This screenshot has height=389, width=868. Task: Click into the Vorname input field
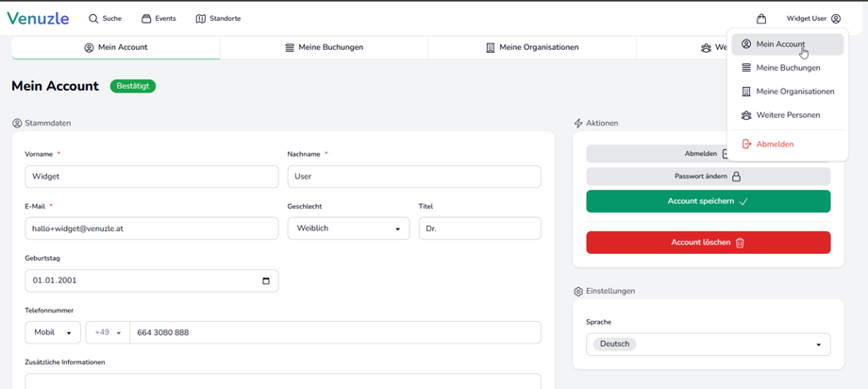(151, 177)
